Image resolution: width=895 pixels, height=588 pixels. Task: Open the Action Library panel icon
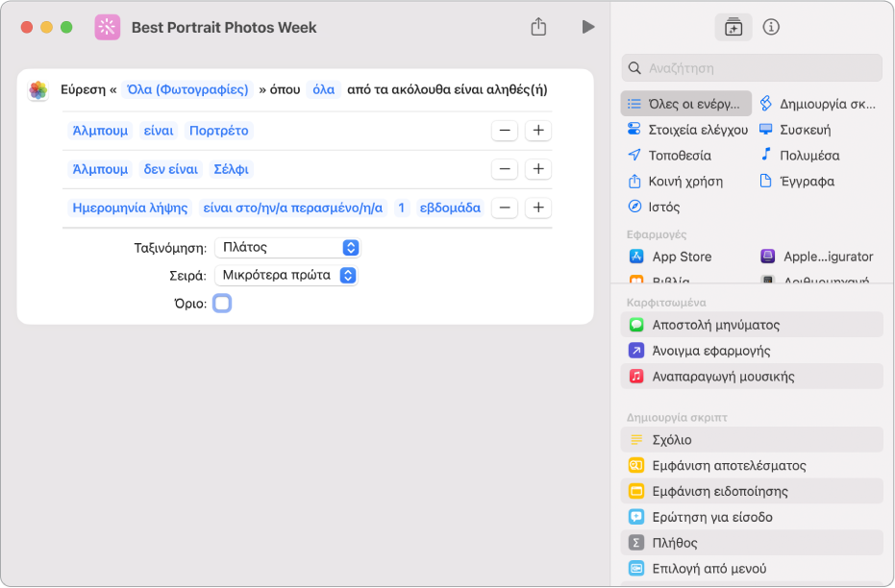(733, 27)
